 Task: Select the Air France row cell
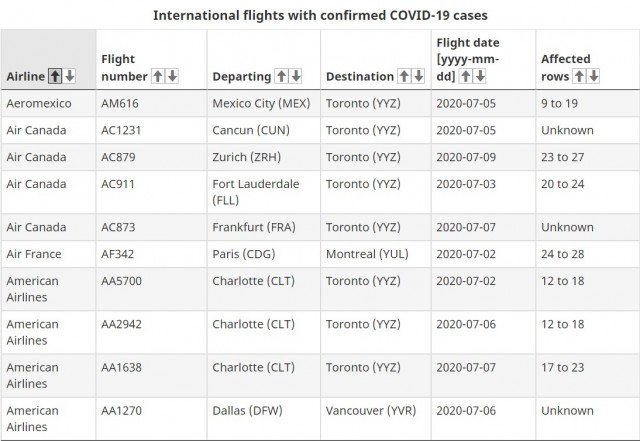(x=48, y=254)
